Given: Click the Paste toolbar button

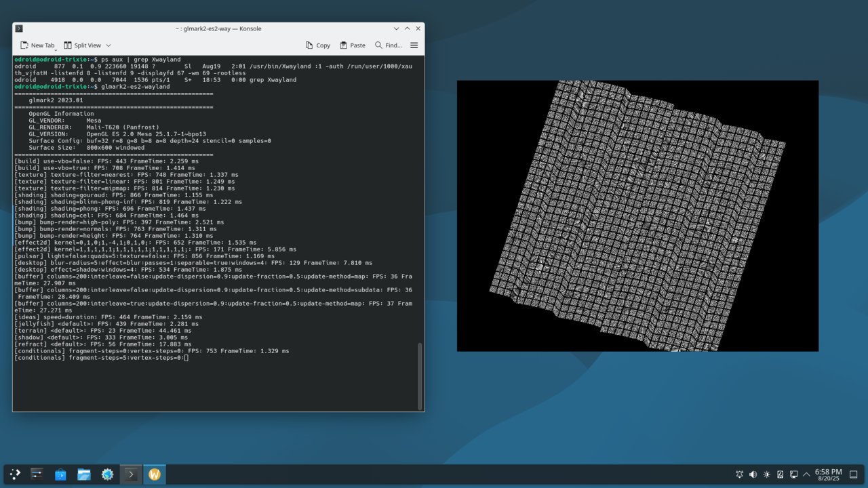Looking at the screenshot, I should (x=353, y=45).
